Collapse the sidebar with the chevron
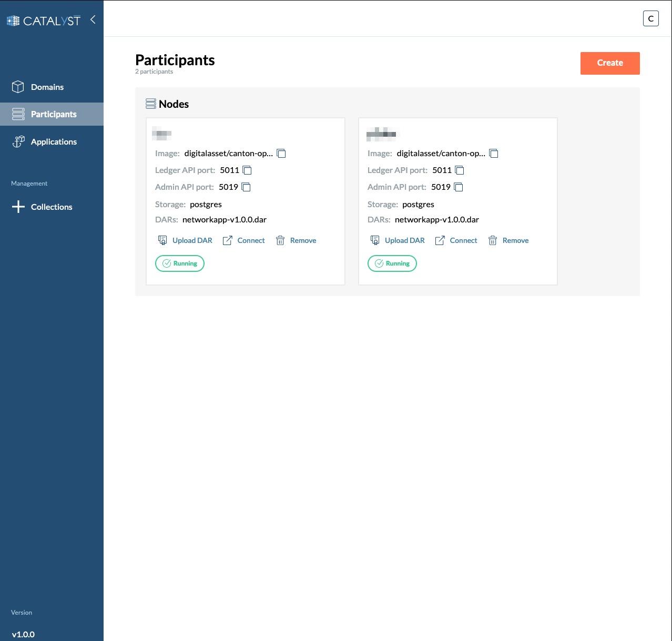672x641 pixels. pos(93,19)
